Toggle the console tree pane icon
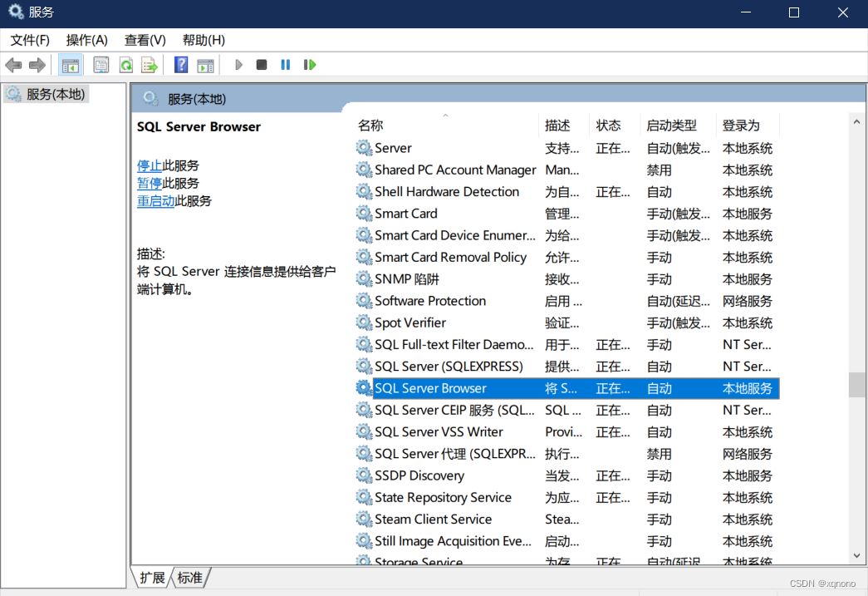868x596 pixels. (71, 66)
